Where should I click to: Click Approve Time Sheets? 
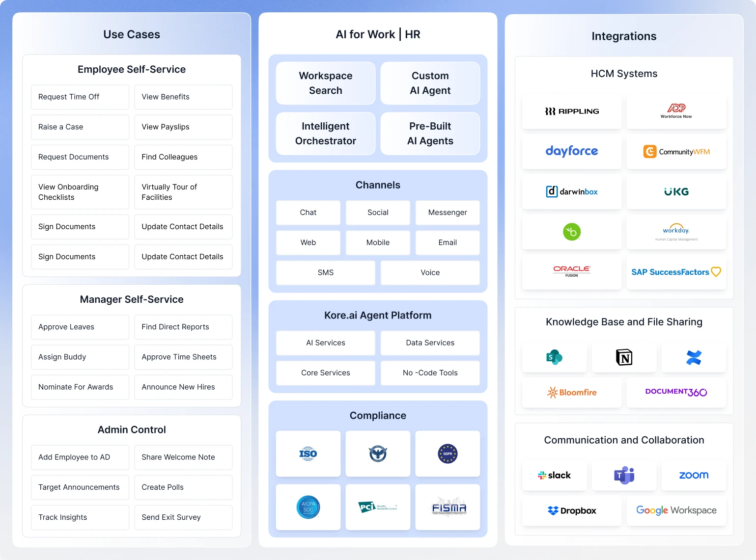tap(183, 357)
